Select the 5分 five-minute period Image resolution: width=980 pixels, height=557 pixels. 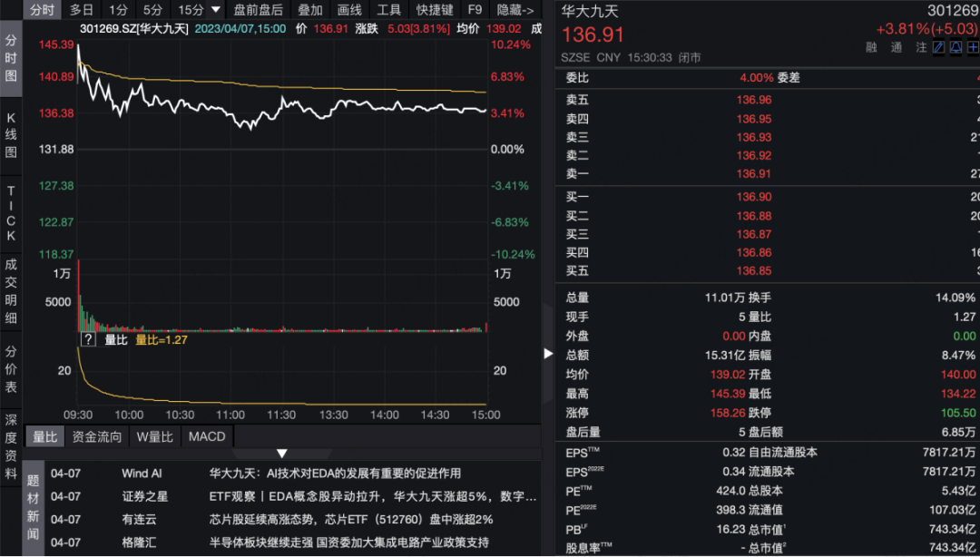point(152,9)
